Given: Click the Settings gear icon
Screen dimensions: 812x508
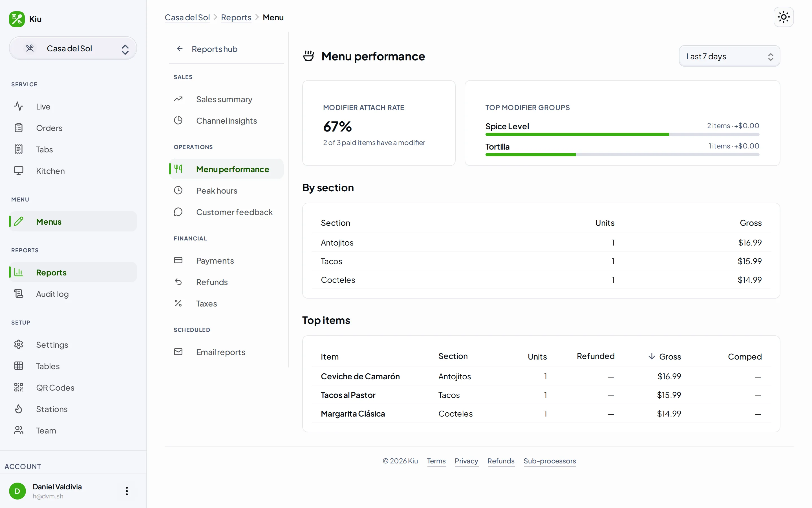Looking at the screenshot, I should (x=18, y=344).
